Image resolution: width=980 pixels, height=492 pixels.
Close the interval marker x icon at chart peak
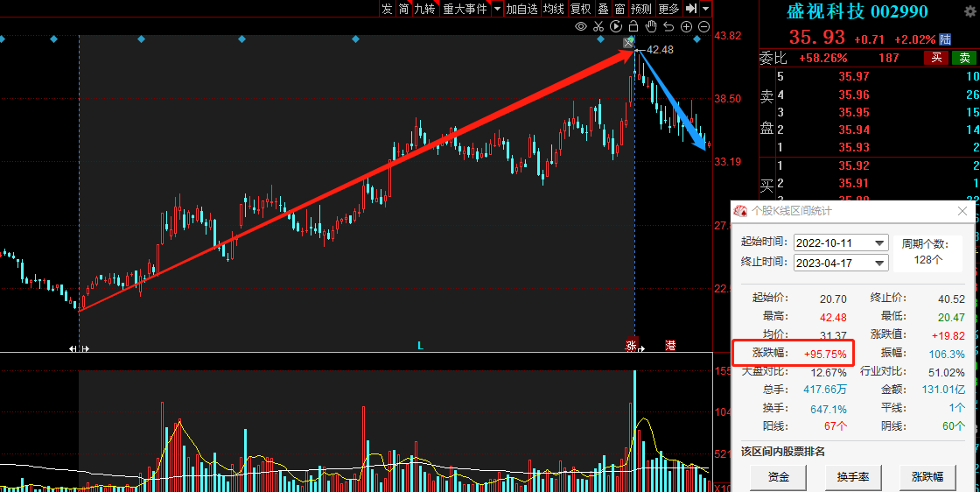[629, 43]
